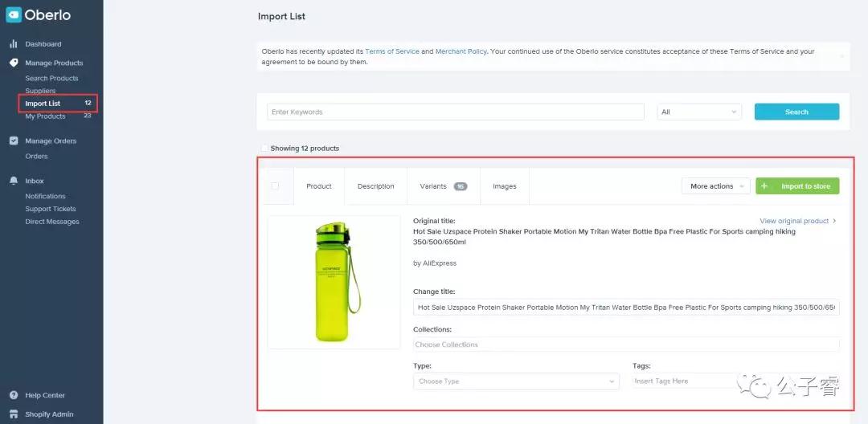Open the All filter dropdown
This screenshot has height=424, width=868.
tap(699, 112)
